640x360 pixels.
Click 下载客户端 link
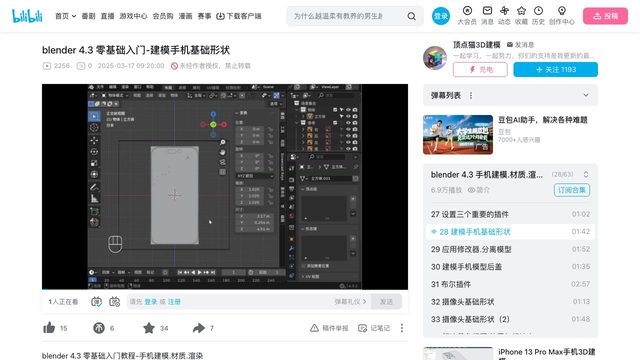point(239,16)
